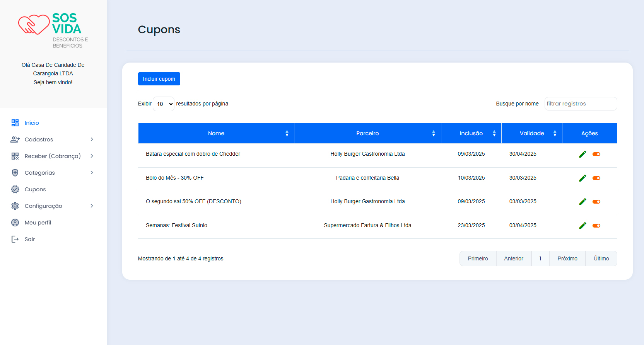
Task: Click the Incluir cupom button
Action: click(159, 79)
